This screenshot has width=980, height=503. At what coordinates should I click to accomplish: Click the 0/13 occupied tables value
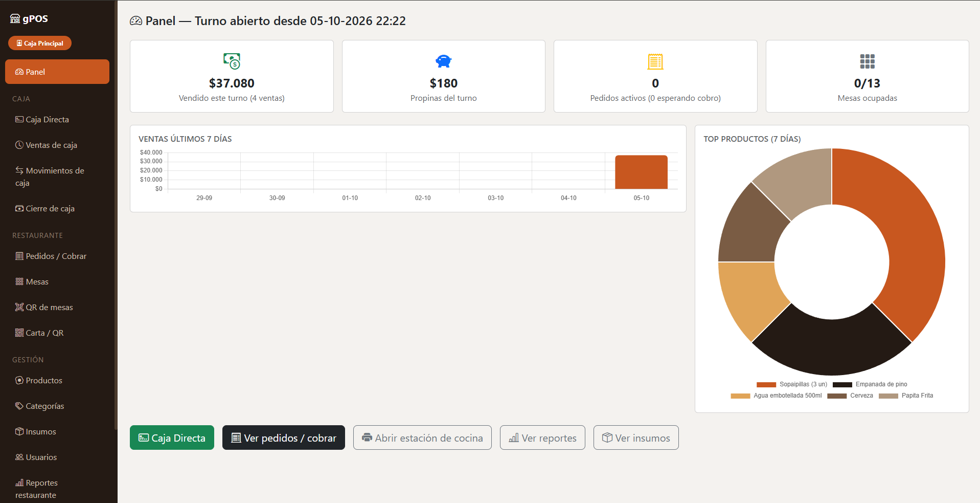(867, 83)
